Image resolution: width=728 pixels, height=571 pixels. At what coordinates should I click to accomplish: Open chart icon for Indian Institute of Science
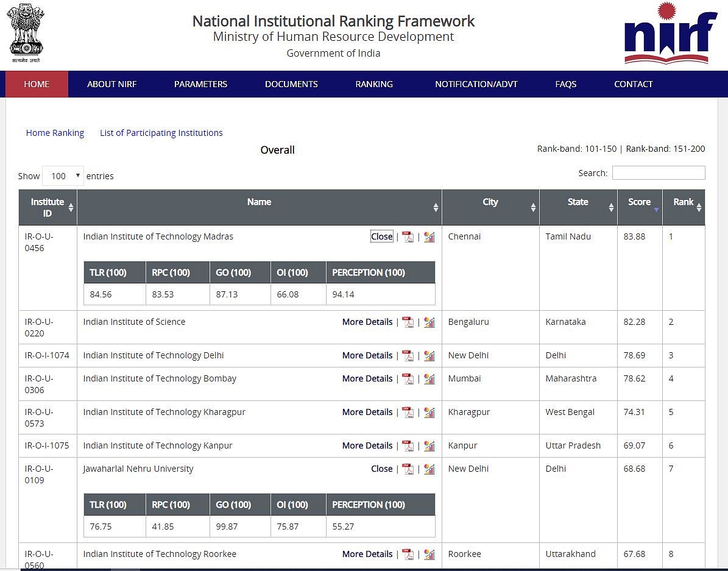point(429,322)
